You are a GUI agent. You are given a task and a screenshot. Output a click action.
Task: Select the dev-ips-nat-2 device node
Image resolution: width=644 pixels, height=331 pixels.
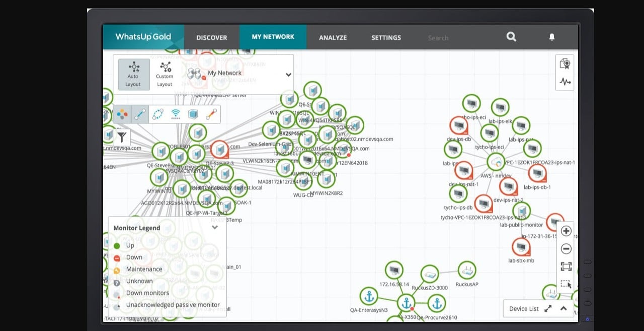click(x=508, y=187)
